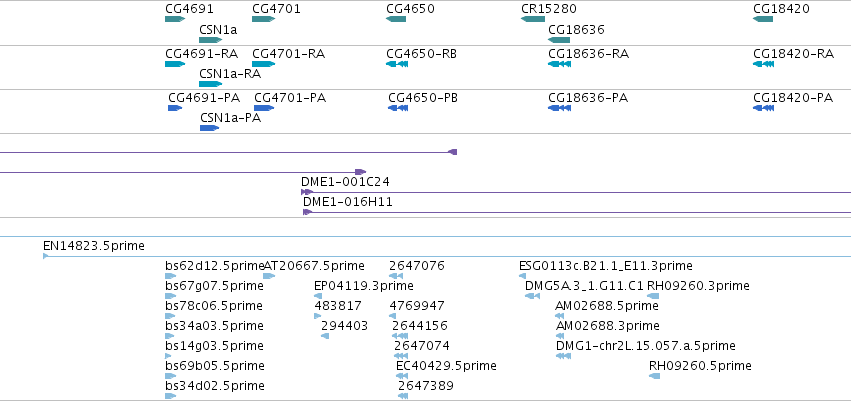Select the RH09260.3prime EST label
Viewport: 851px width, 401px height.
click(698, 286)
